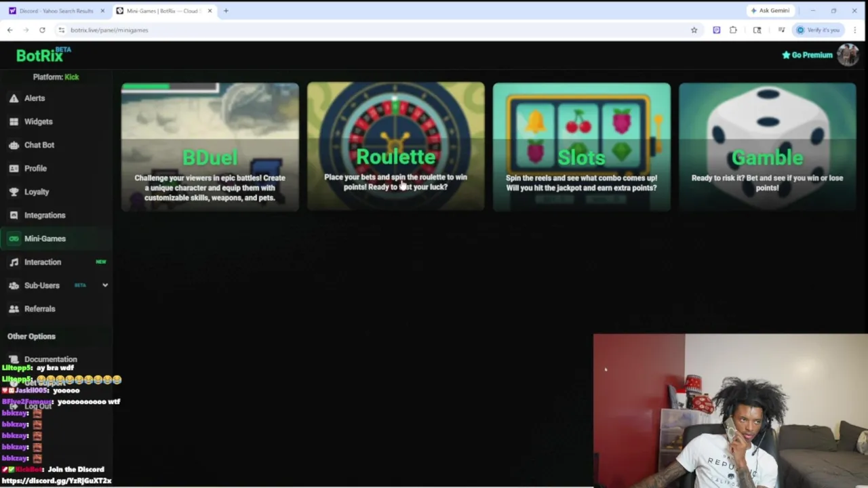
Task: Expand the Sub-Users chevron
Action: click(x=105, y=285)
